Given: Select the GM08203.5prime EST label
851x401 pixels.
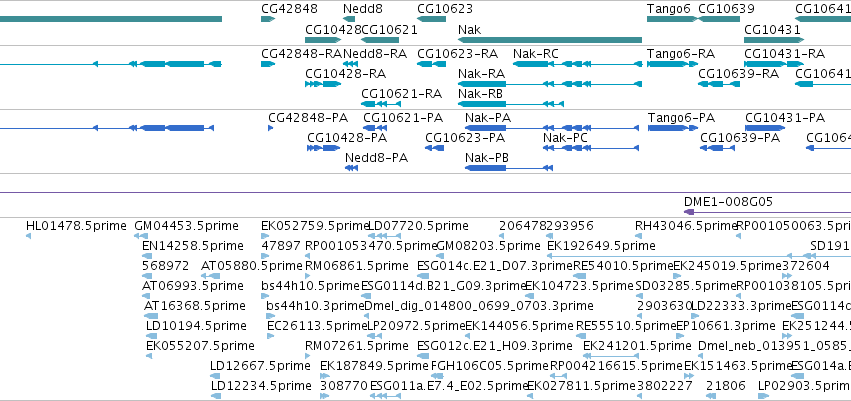Looking at the screenshot, I should click(488, 246).
